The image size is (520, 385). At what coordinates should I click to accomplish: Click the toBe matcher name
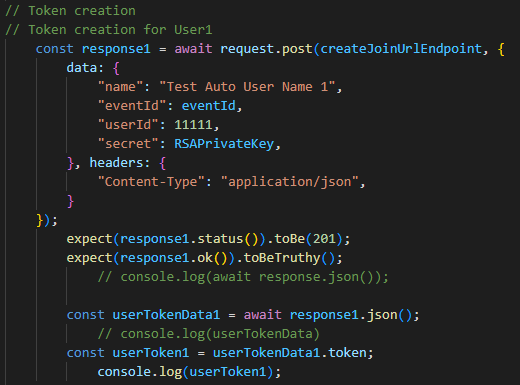point(290,239)
